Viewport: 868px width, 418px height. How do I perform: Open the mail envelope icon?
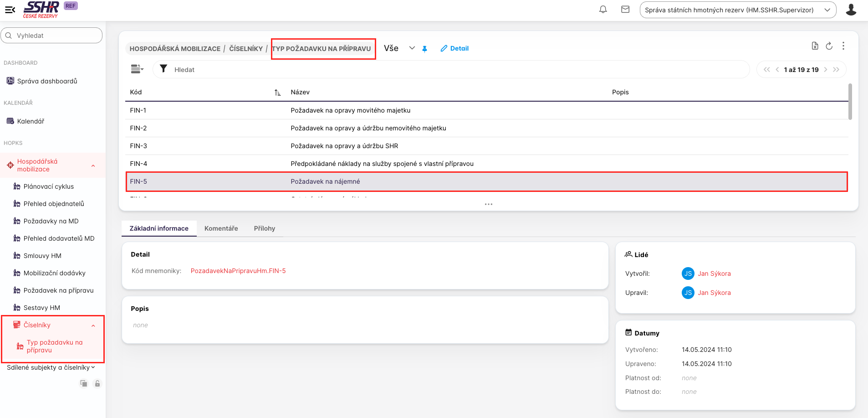coord(625,10)
